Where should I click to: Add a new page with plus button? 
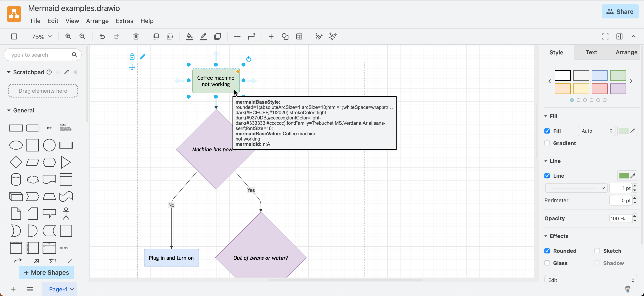pos(13,289)
